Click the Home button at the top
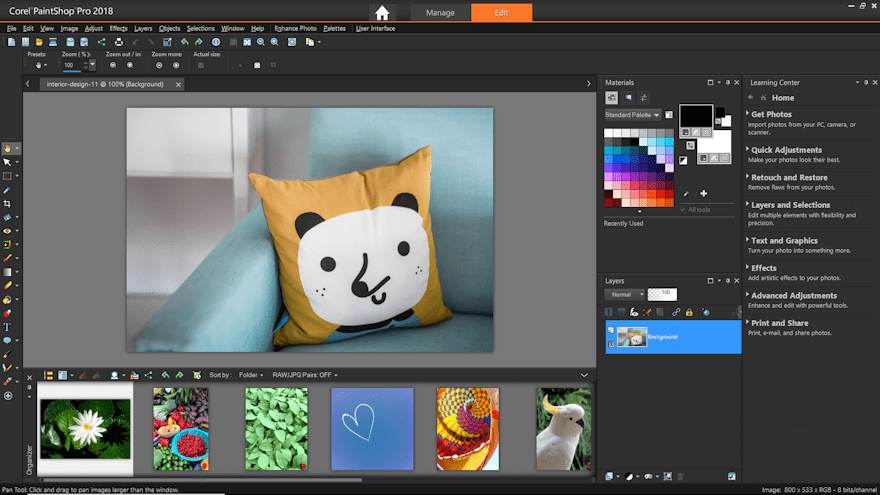This screenshot has height=495, width=880. click(x=382, y=13)
